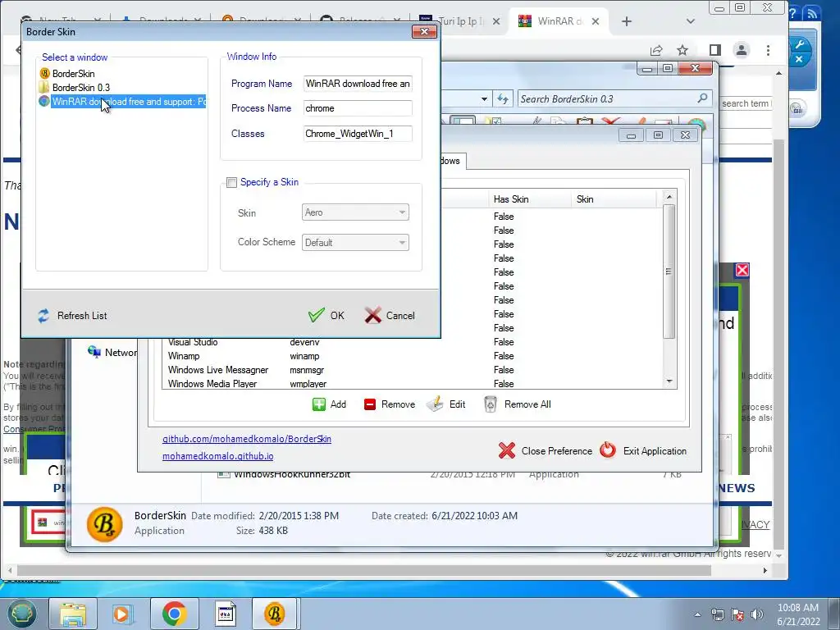Expand Explorer address bar history dropdown arrow

[484, 98]
